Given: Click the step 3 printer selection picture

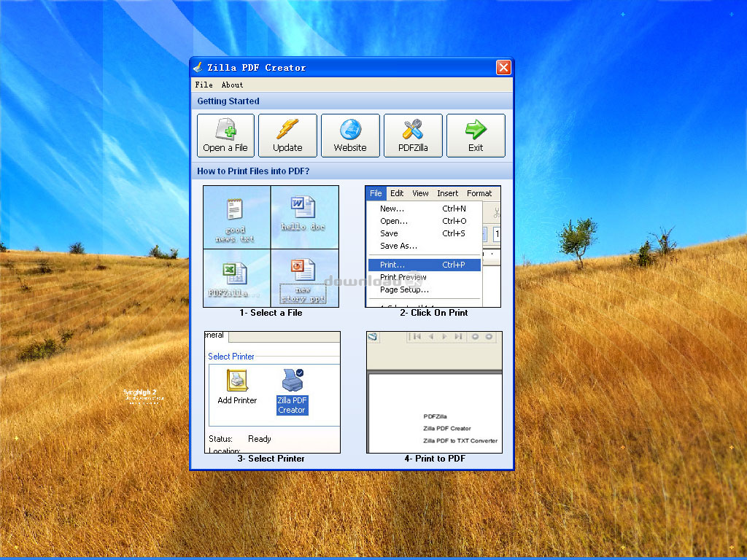Looking at the screenshot, I should click(272, 392).
